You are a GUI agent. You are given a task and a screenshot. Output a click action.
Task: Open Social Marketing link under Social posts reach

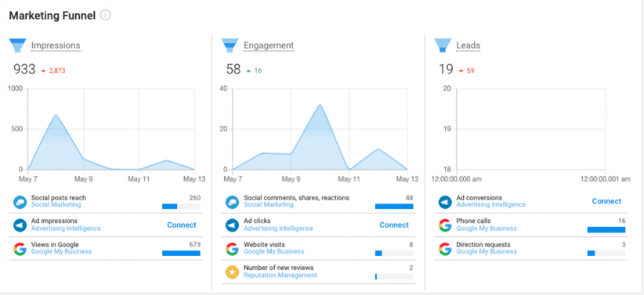click(56, 205)
